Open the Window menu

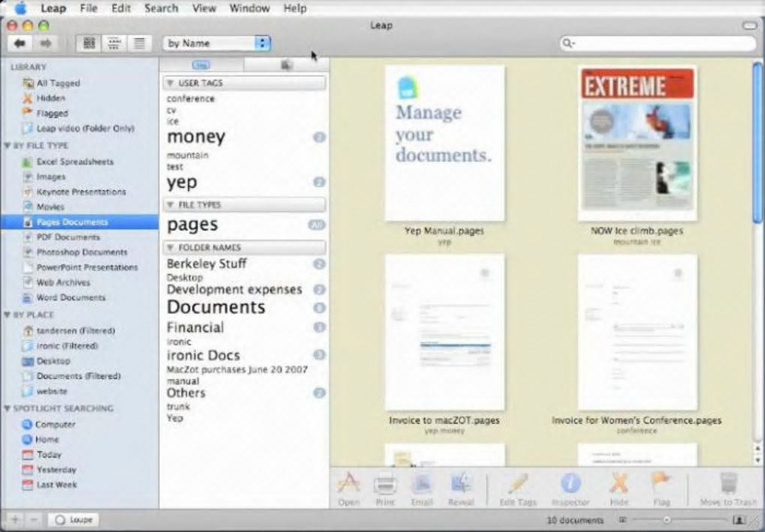point(249,8)
